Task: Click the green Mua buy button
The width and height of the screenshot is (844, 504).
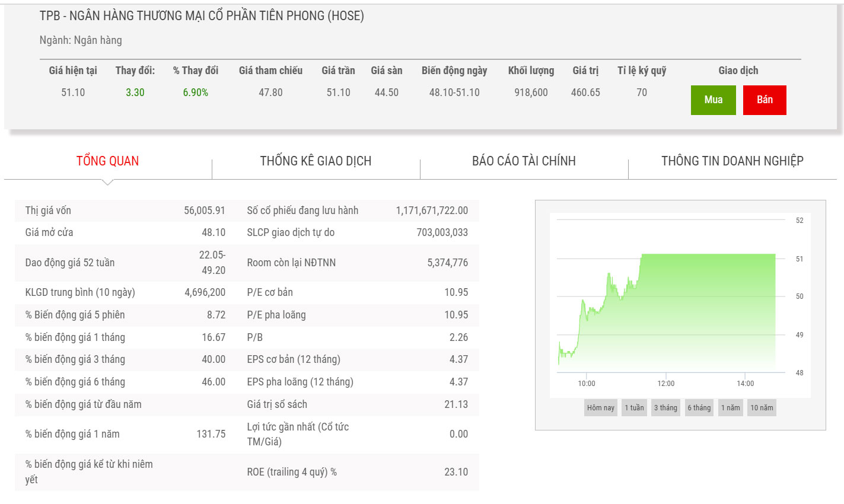Action: [713, 100]
